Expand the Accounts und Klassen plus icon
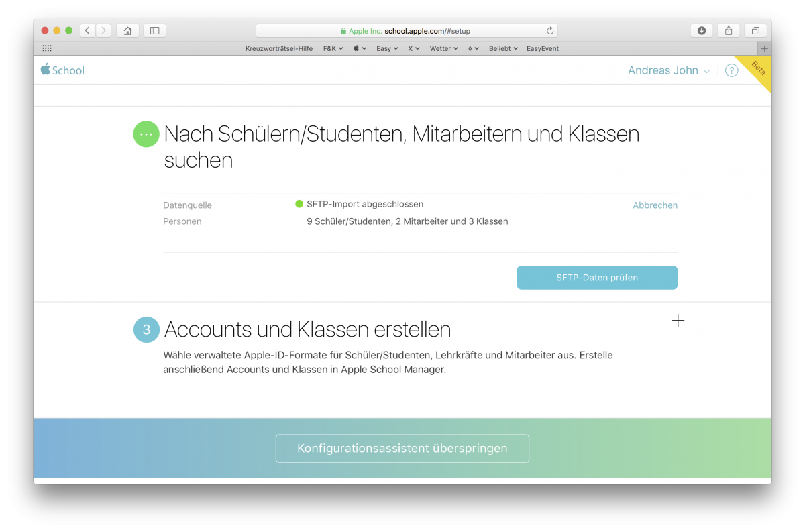 (x=678, y=321)
